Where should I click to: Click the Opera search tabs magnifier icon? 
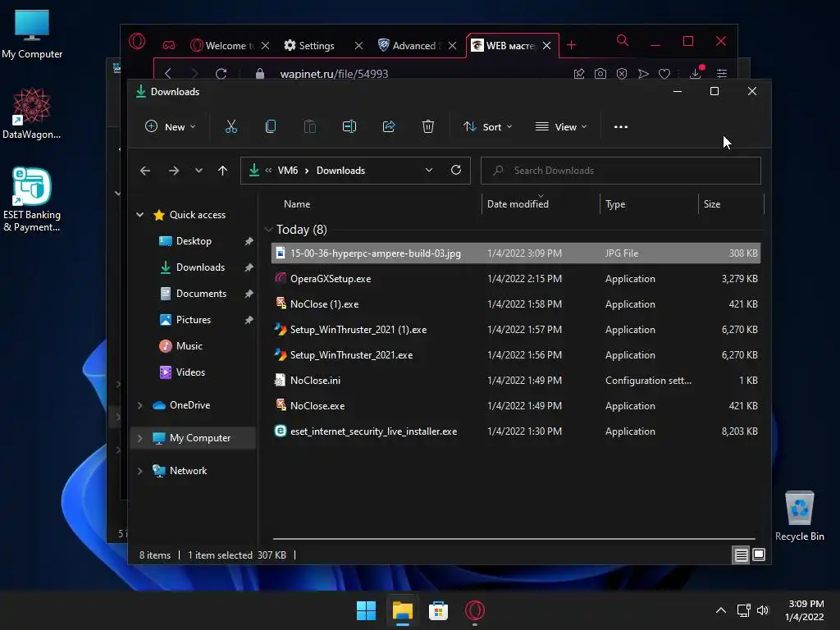coord(623,41)
